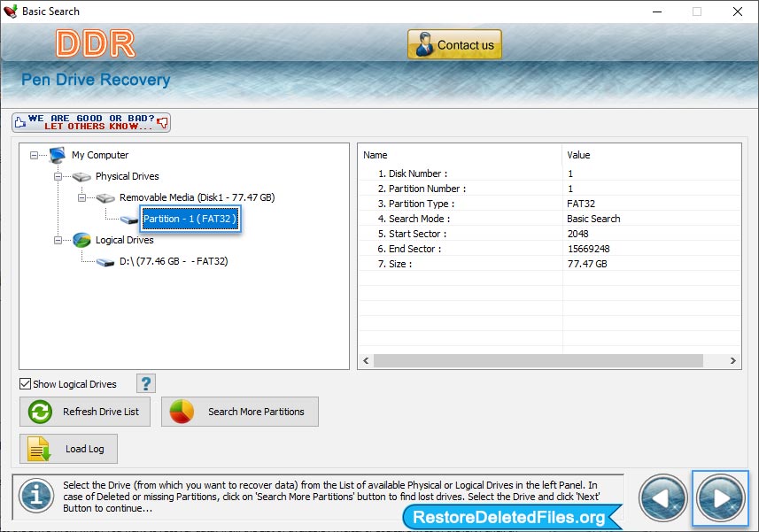Collapse the Physical Drives node
This screenshot has height=532, width=759.
click(x=58, y=176)
